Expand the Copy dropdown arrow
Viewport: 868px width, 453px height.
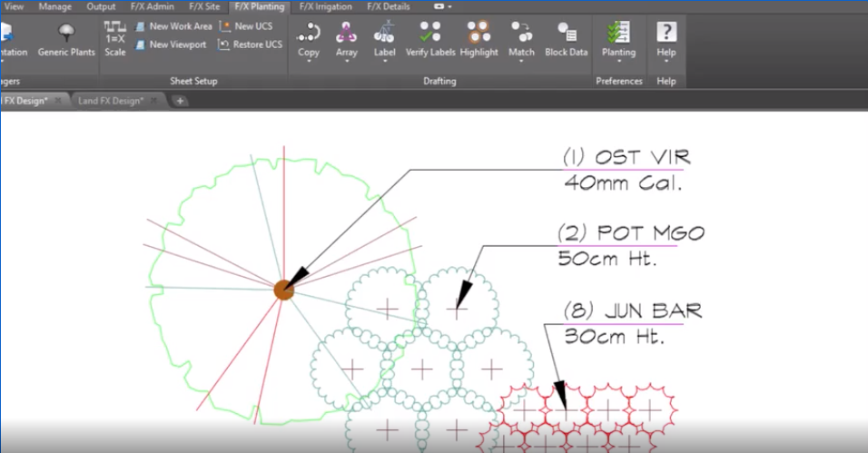point(309,62)
